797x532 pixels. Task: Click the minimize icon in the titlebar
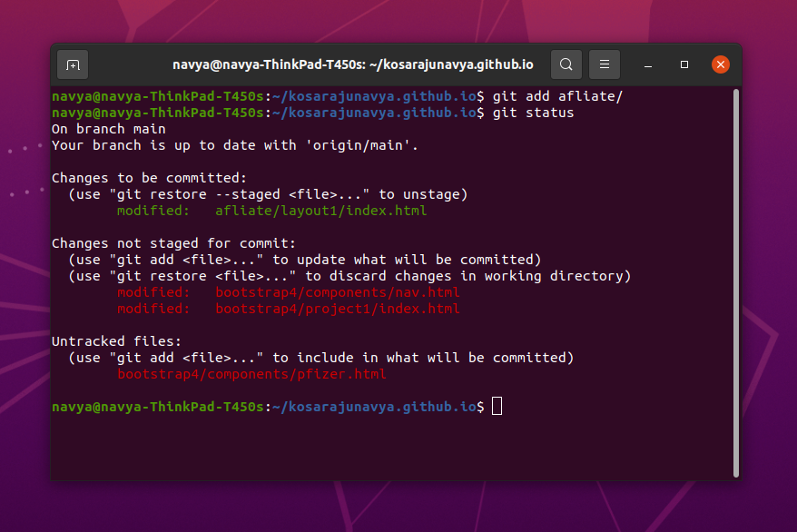[647, 64]
